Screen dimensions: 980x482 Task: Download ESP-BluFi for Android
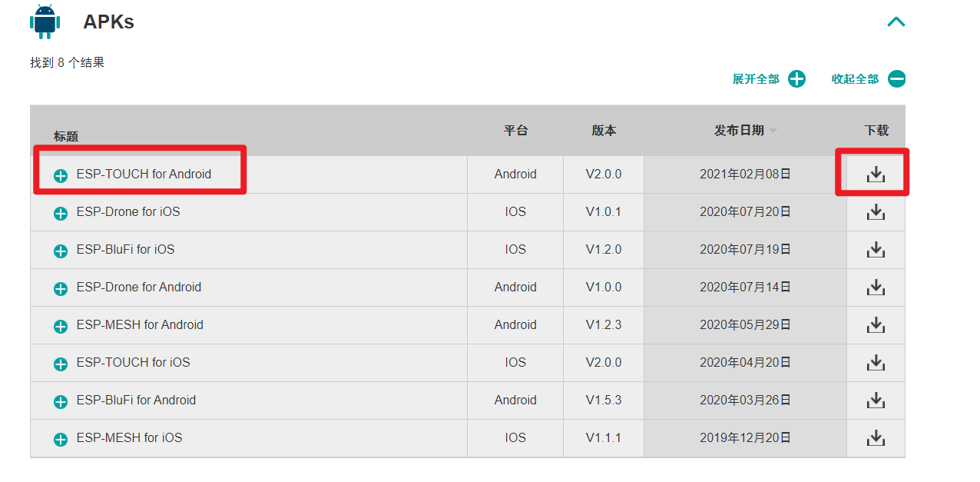876,400
